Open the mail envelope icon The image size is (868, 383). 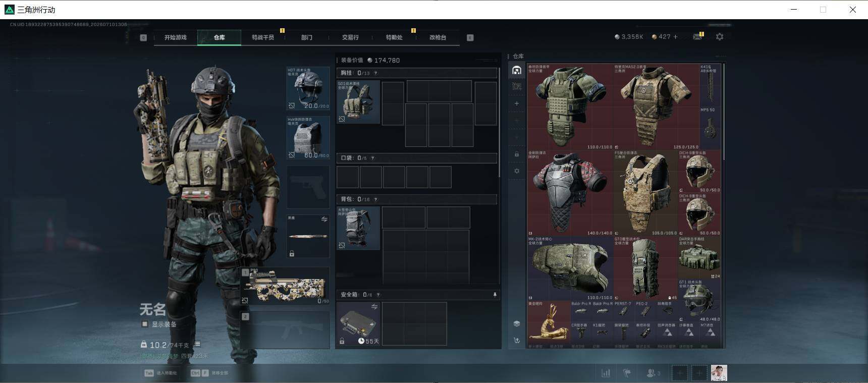point(697,37)
